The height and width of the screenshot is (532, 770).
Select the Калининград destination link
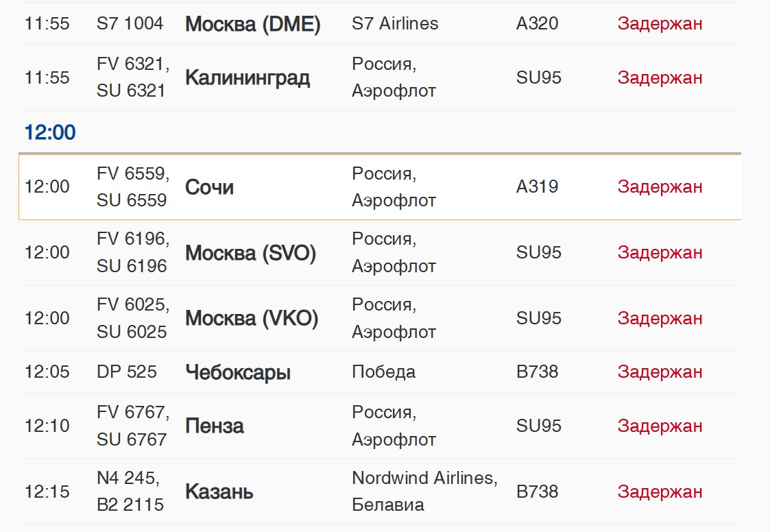coord(248,77)
